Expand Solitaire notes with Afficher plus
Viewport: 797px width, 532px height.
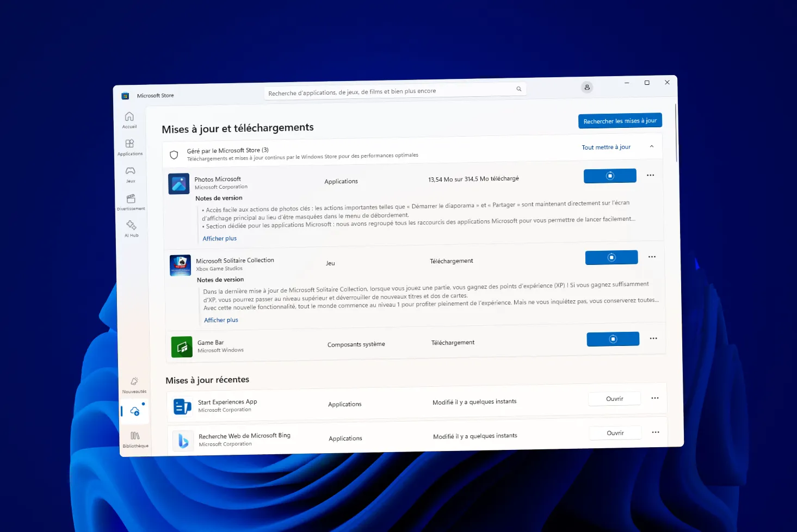pos(221,320)
